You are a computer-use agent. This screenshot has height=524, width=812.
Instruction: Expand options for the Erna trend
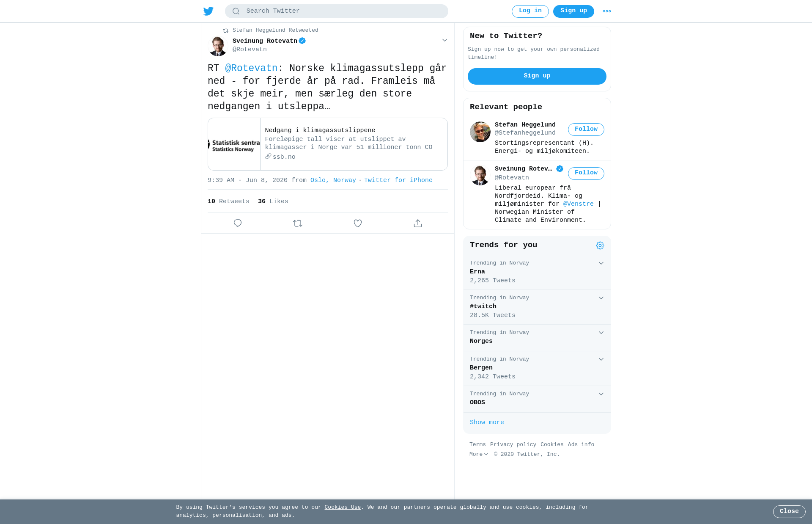point(601,263)
